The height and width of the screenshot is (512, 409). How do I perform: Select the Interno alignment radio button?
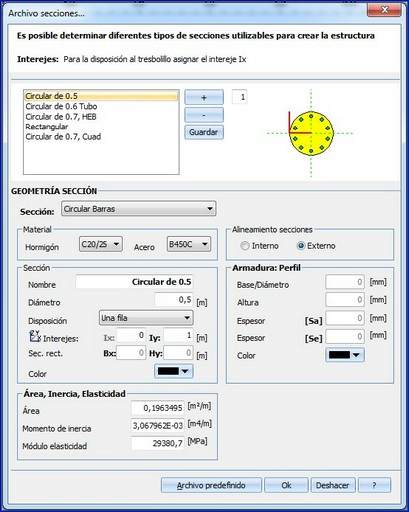point(245,246)
